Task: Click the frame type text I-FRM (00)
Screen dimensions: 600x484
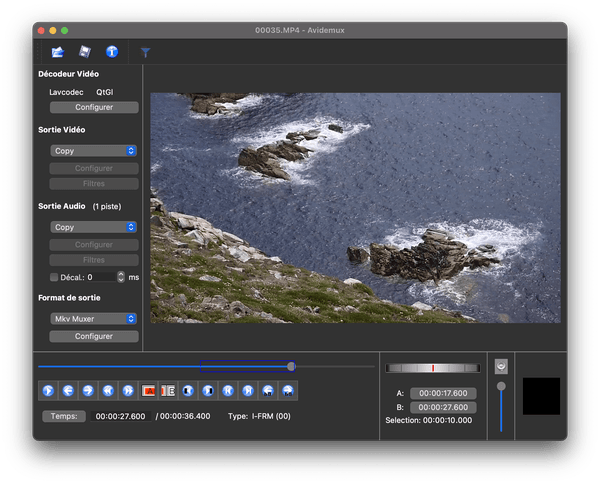Action: pos(271,416)
